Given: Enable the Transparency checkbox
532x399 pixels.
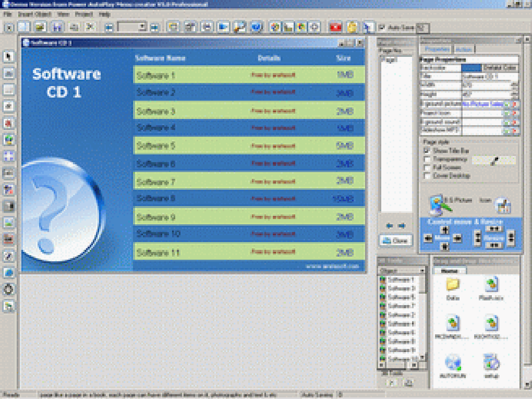Looking at the screenshot, I should click(427, 160).
